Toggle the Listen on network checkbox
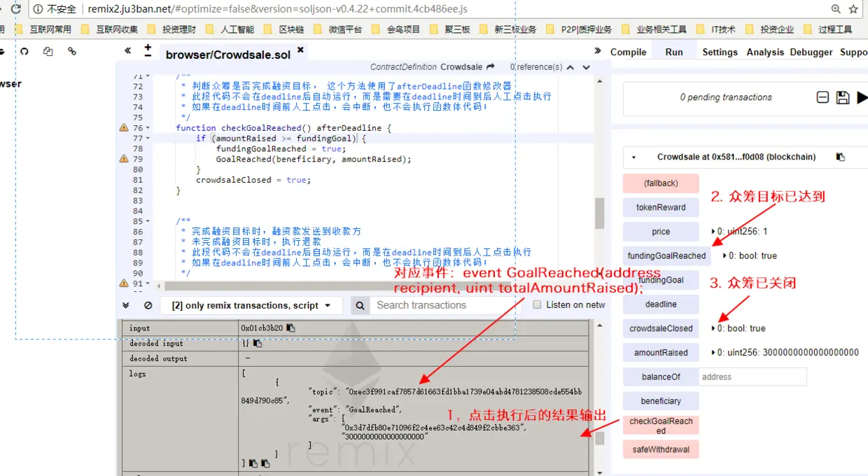The width and height of the screenshot is (868, 476). click(x=538, y=304)
